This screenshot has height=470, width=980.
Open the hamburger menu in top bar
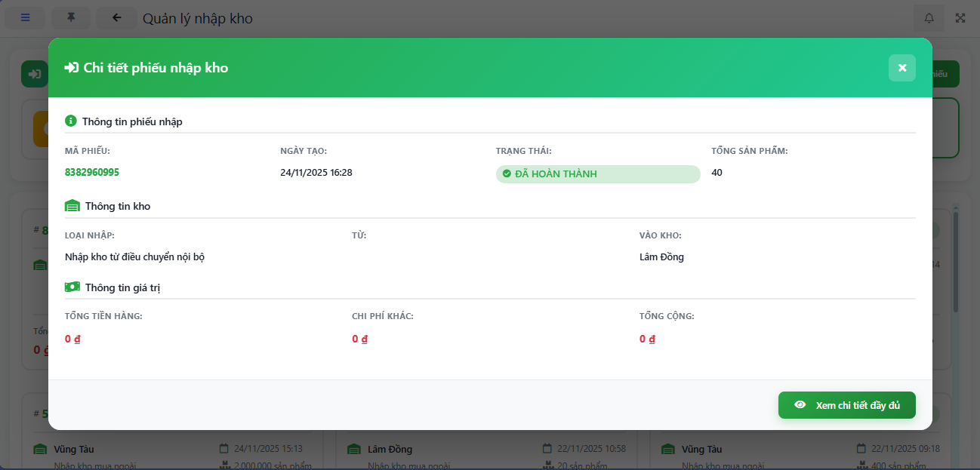pos(25,18)
